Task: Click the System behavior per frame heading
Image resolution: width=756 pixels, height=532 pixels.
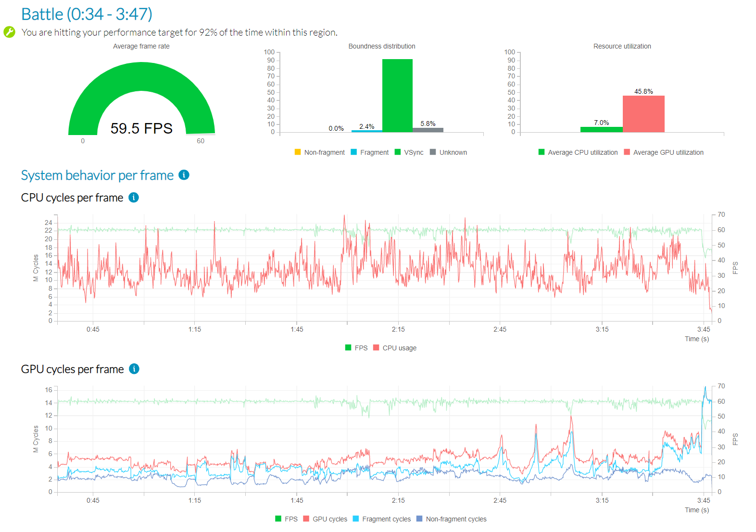Action: coord(97,175)
